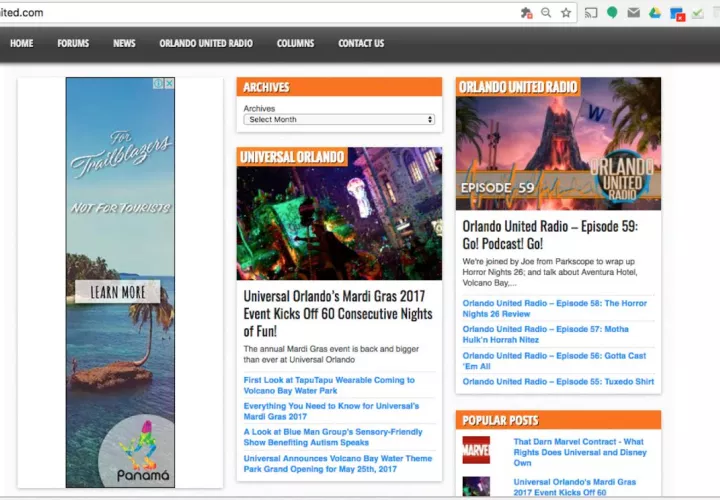The height and width of the screenshot is (500, 720).
Task: Open Episode 56: Gotta Cast 'Em All
Action: [554, 361]
